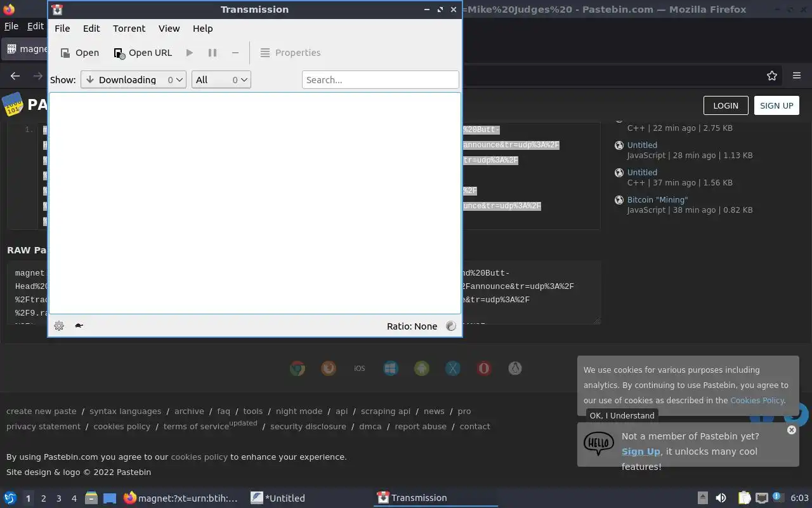
Task: Open the Transmission Edit menu
Action: 91,29
